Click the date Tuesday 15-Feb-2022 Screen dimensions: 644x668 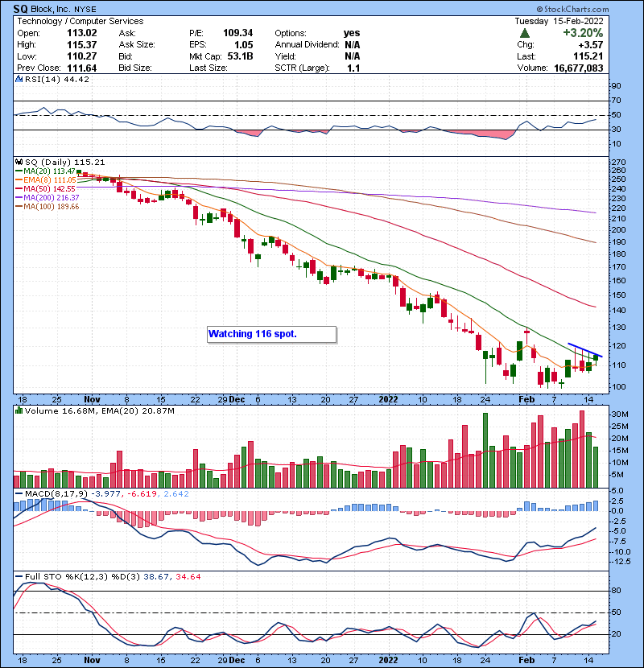click(x=559, y=21)
